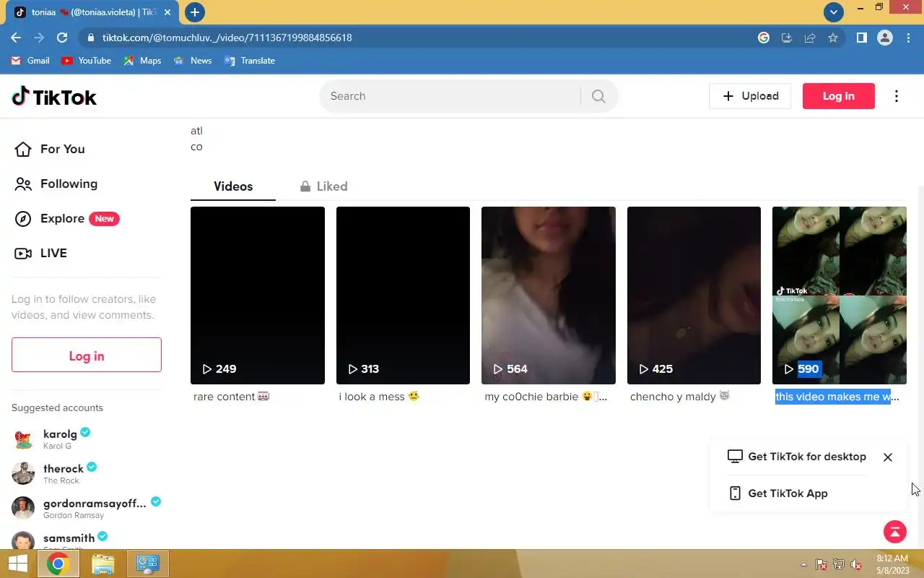
Task: Click the Chrome taskbar icon
Action: pyautogui.click(x=58, y=564)
